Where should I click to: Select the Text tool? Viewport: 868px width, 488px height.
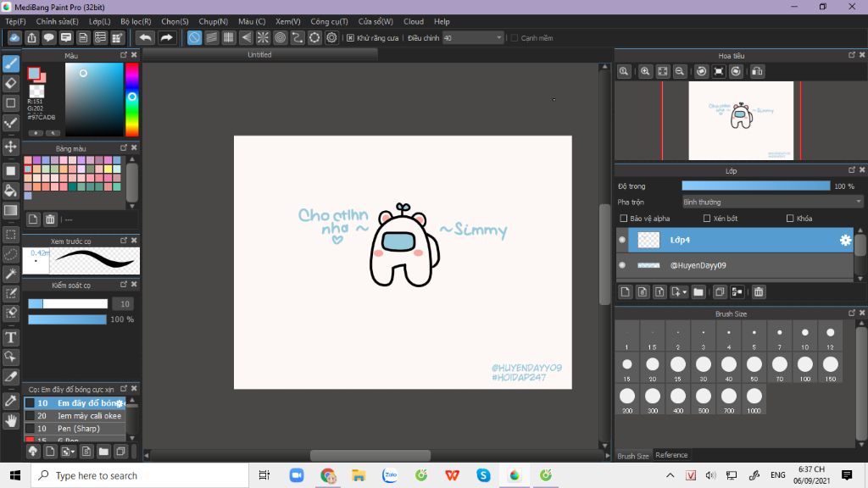click(x=10, y=337)
